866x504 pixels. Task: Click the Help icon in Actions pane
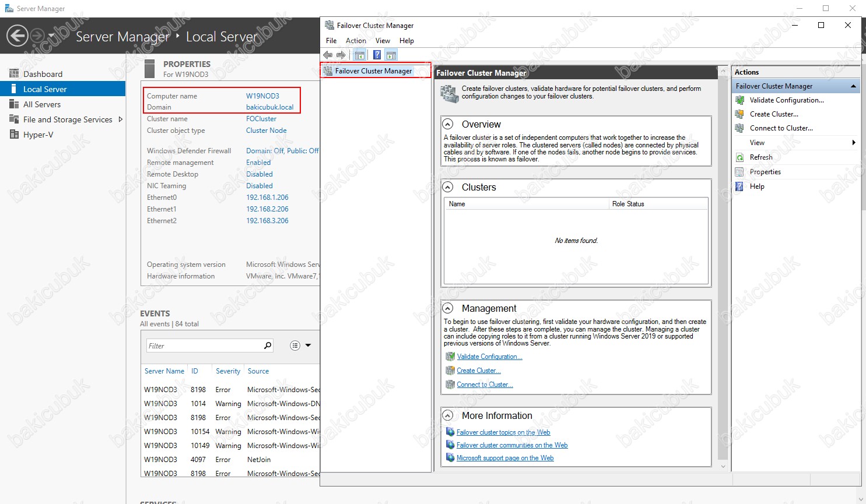[739, 186]
